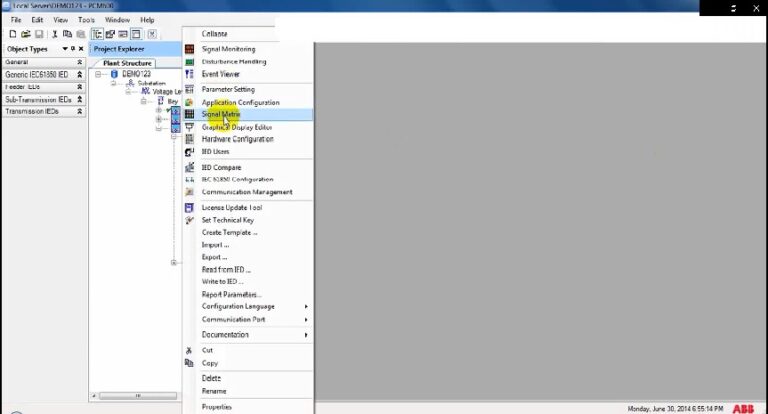Click the New project toolbar icon

(x=13, y=34)
